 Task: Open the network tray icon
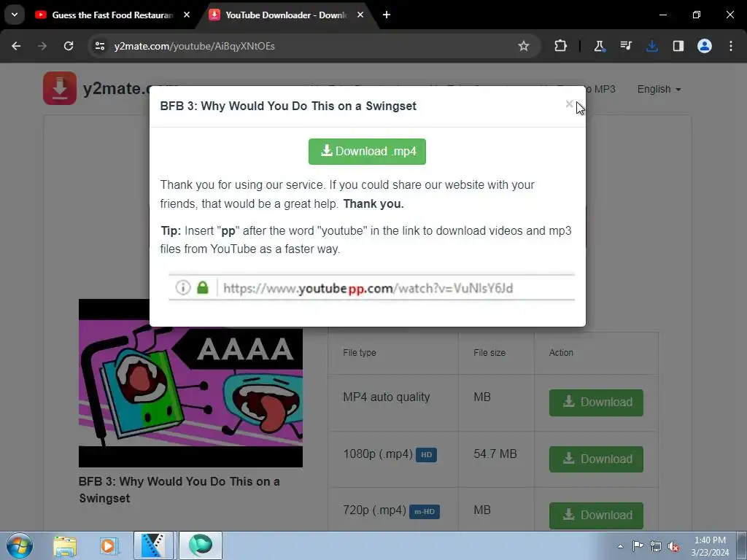(656, 546)
